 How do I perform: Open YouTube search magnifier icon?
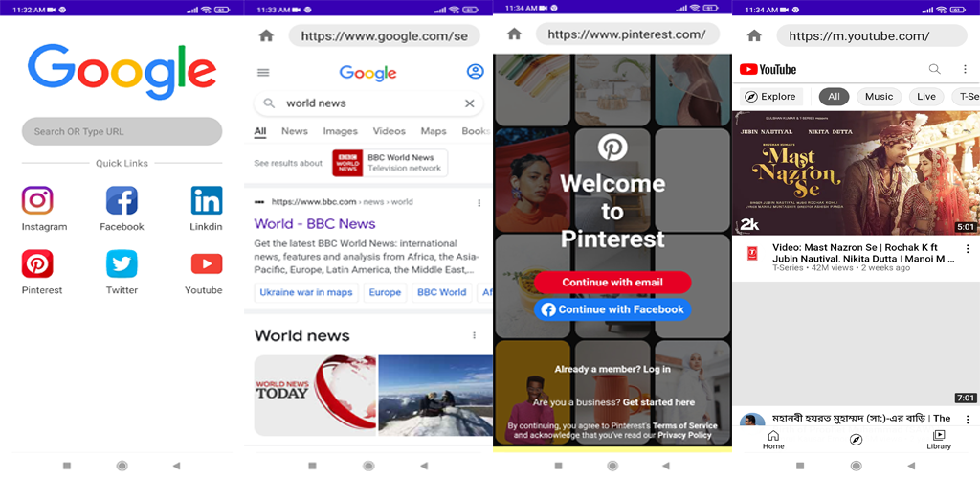click(934, 69)
